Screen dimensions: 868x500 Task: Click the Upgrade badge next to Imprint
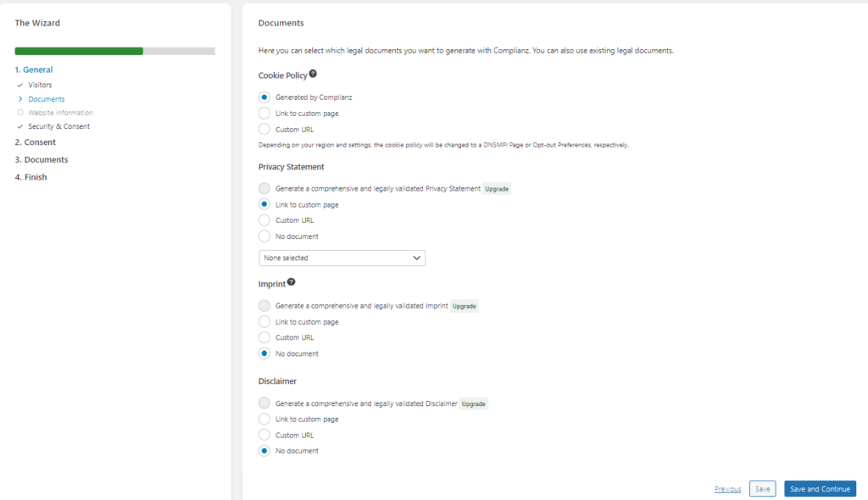464,306
